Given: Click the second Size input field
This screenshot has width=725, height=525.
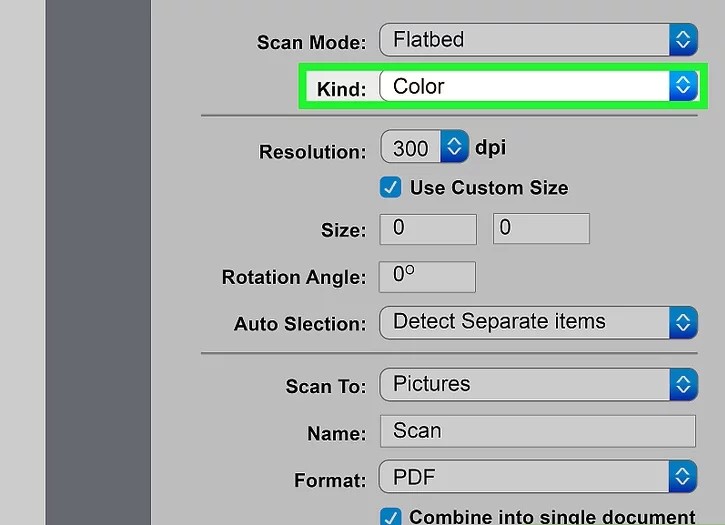Looking at the screenshot, I should (x=541, y=228).
